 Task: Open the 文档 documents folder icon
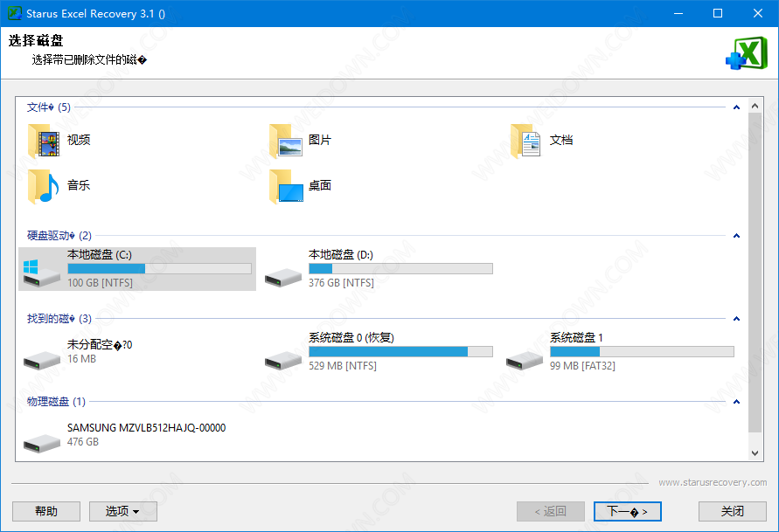pos(525,141)
